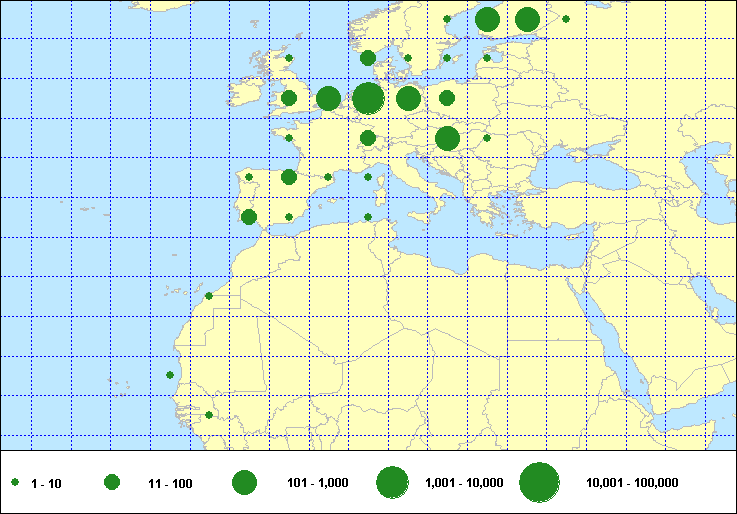Select the medium circle over Poland

(x=447, y=98)
